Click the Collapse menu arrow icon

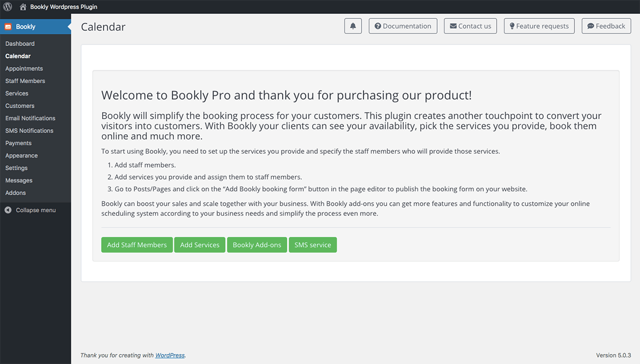tap(8, 210)
